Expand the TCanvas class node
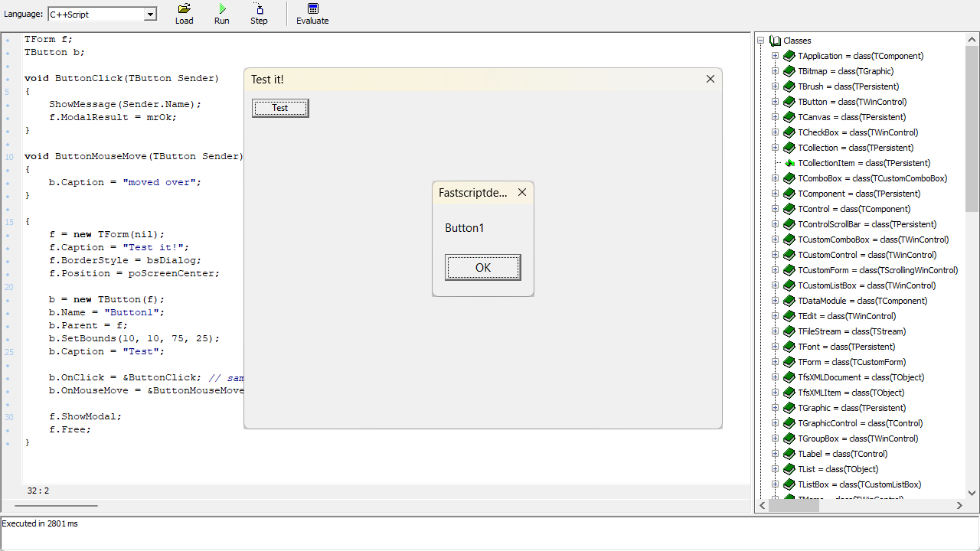Screen dimensions: 980x551 point(775,117)
